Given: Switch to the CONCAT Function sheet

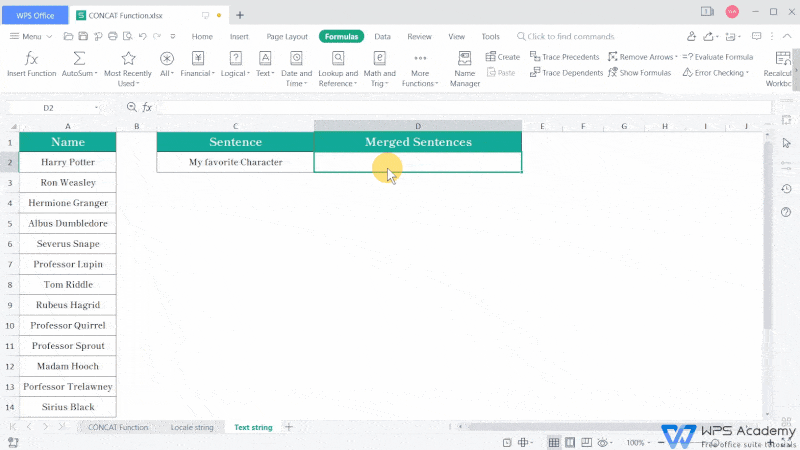Looking at the screenshot, I should (x=118, y=428).
